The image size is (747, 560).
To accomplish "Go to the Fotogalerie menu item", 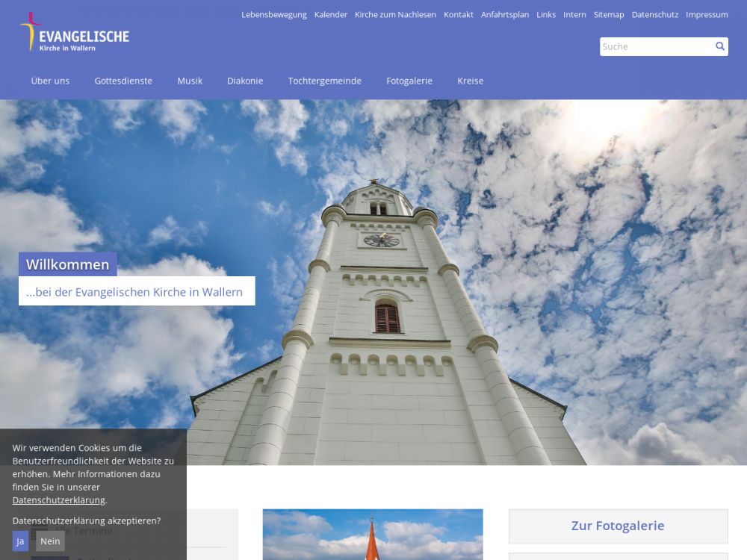I will point(409,81).
